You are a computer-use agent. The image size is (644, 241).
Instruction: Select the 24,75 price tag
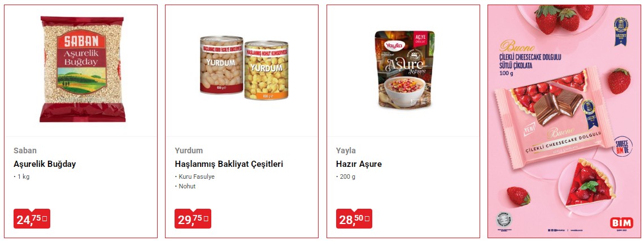pyautogui.click(x=32, y=219)
